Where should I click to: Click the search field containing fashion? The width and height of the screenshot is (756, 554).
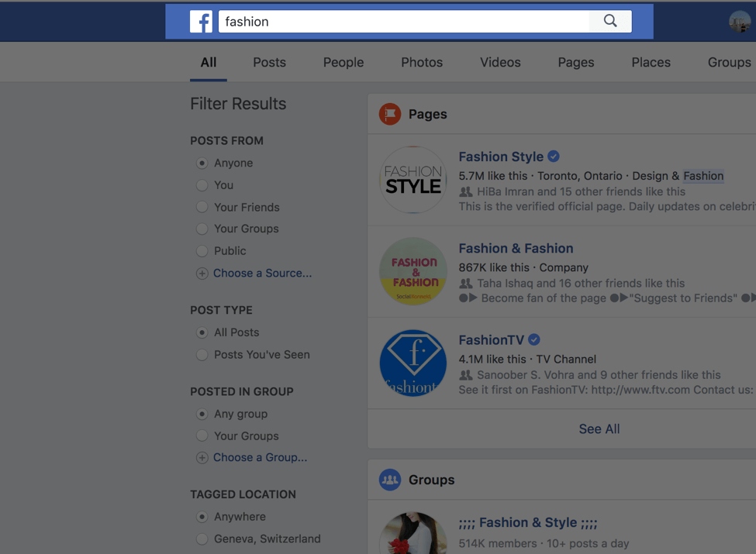403,22
